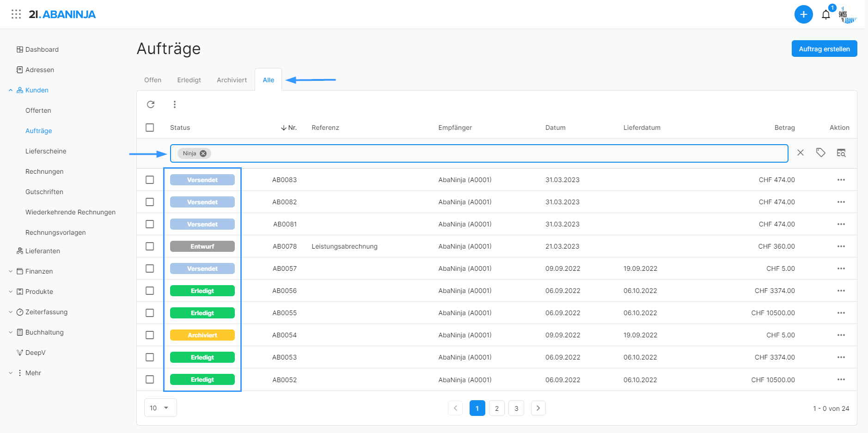Switch to the Erledigt tab
Screen dimensions: 868x433
(189, 80)
